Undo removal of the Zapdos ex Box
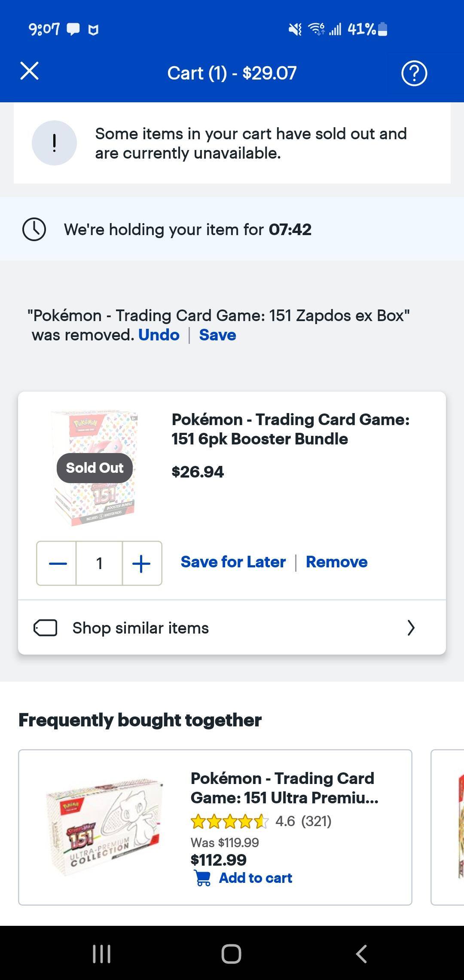This screenshot has height=980, width=464. click(159, 334)
